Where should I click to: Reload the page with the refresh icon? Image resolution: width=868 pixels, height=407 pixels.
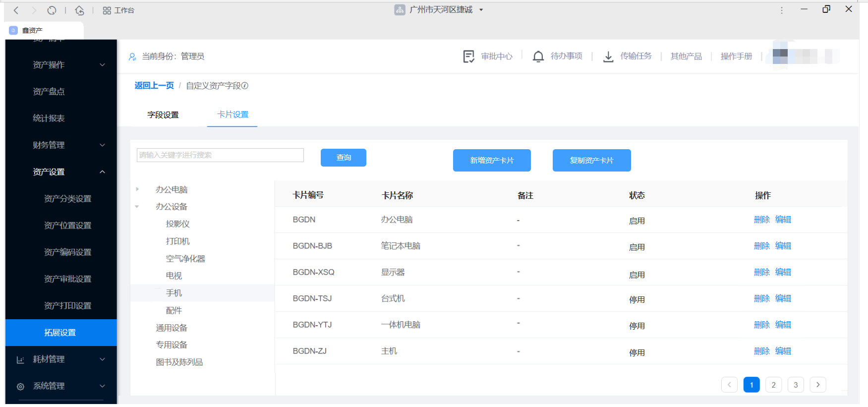(52, 10)
